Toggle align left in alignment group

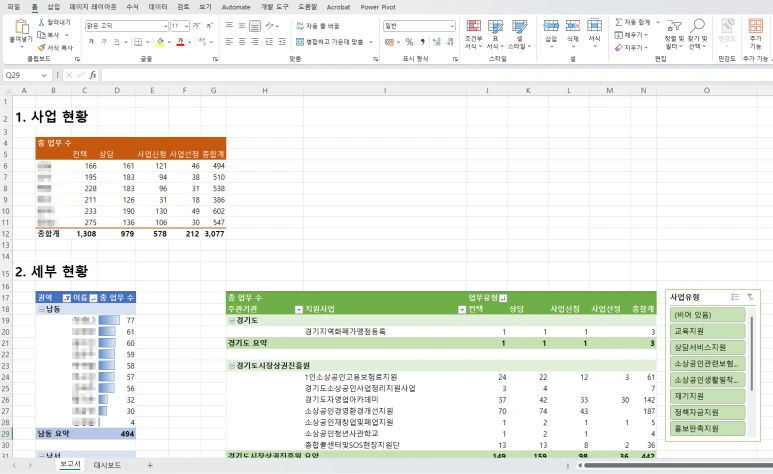click(229, 42)
